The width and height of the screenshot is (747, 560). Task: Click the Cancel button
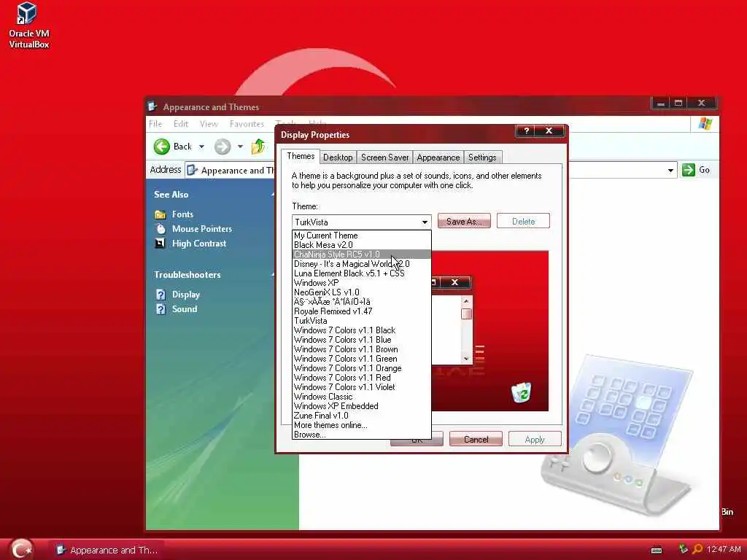(x=476, y=440)
